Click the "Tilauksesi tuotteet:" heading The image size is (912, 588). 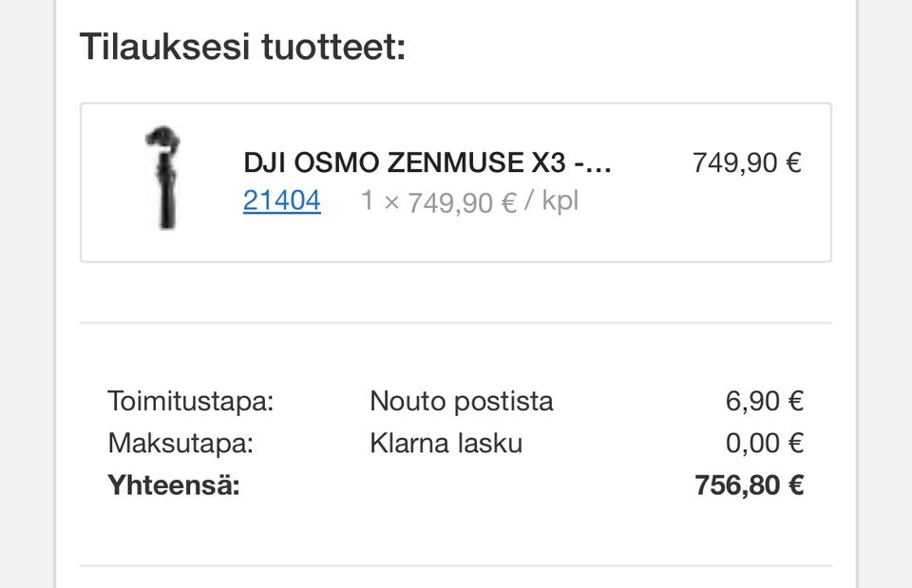tap(242, 46)
